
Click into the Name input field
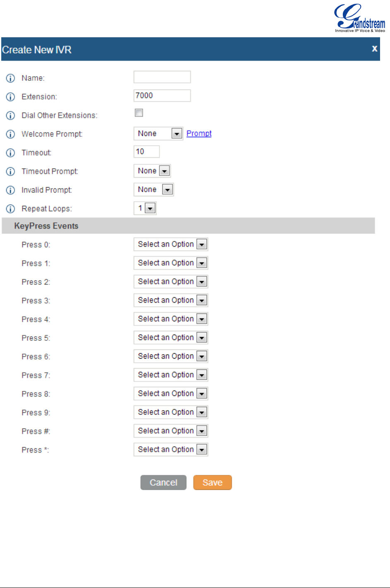(x=162, y=77)
